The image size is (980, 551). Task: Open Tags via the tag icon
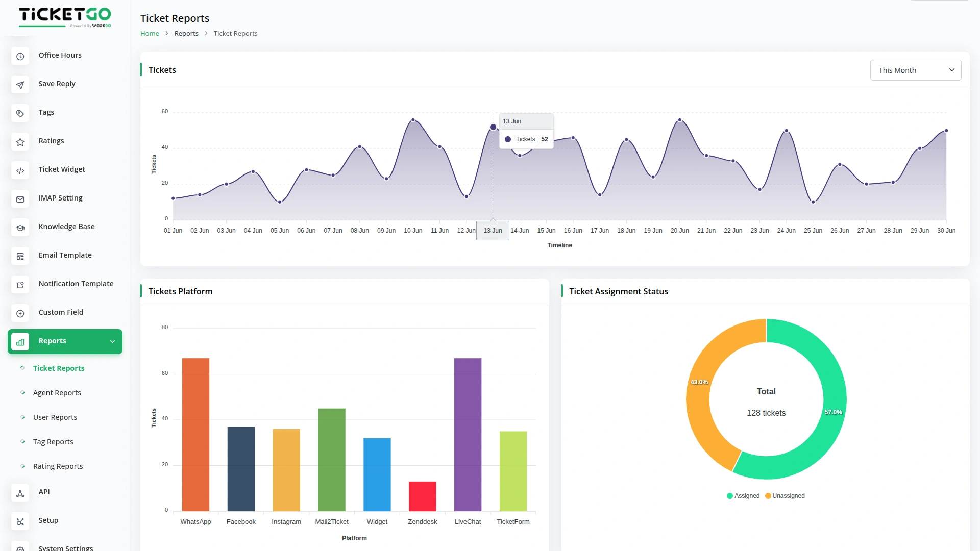point(20,113)
